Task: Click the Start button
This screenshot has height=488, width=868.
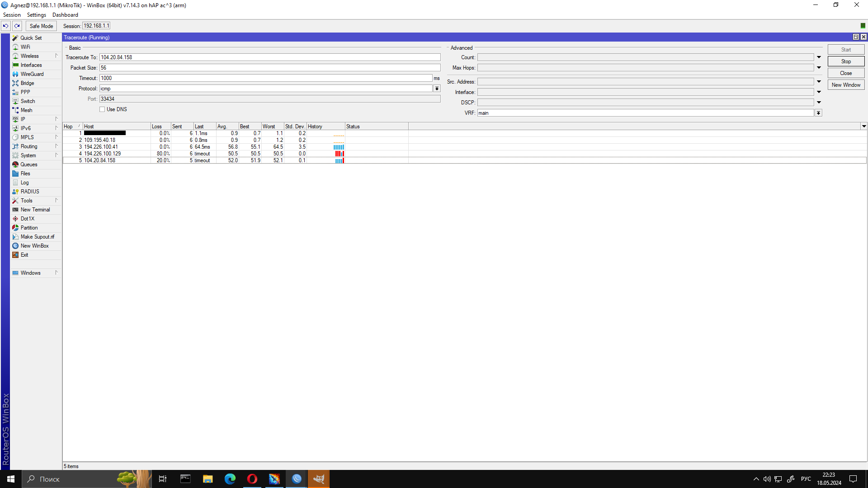Action: [x=846, y=50]
